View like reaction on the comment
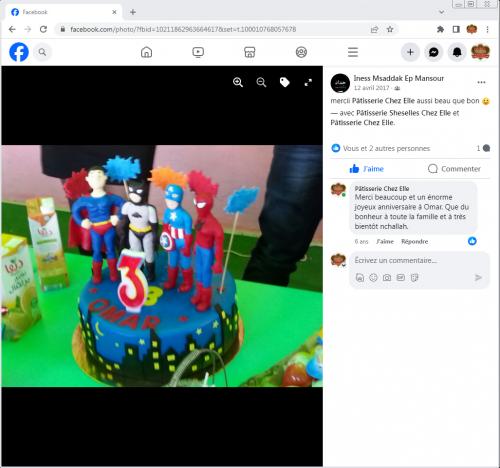This screenshot has height=468, width=500. pos(472,241)
